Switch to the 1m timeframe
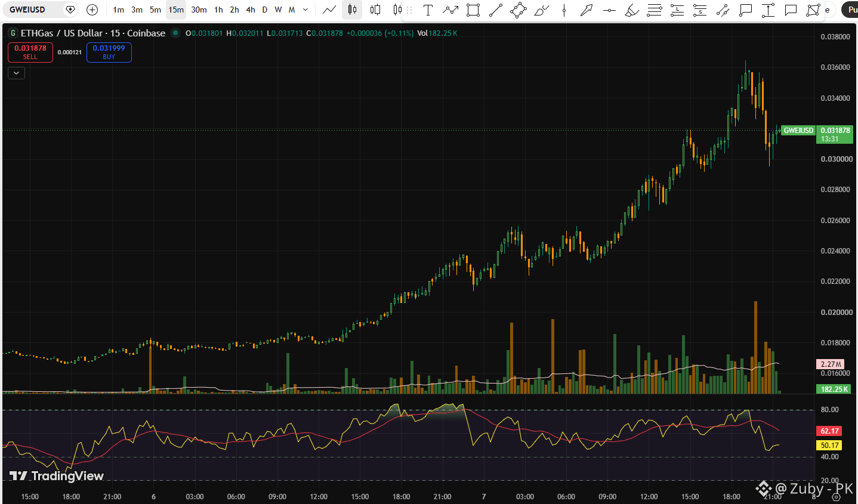Screen dimensions: 858x504 point(118,10)
